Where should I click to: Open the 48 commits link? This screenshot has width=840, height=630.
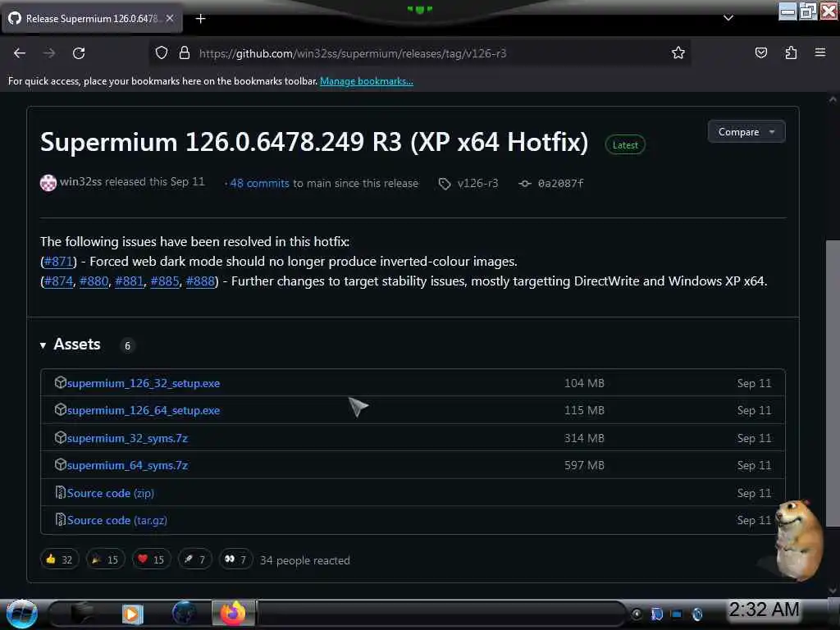point(259,183)
